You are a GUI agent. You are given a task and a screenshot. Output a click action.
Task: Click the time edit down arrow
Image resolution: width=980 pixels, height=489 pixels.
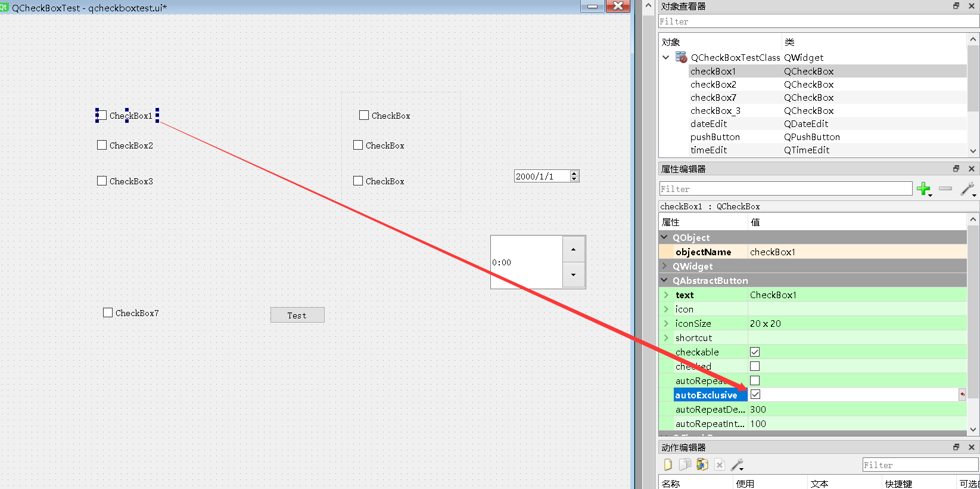click(x=573, y=275)
